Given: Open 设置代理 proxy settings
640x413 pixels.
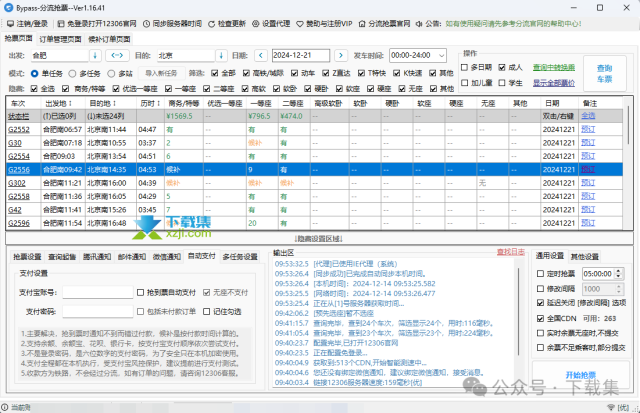Looking at the screenshot, I should pos(271,24).
